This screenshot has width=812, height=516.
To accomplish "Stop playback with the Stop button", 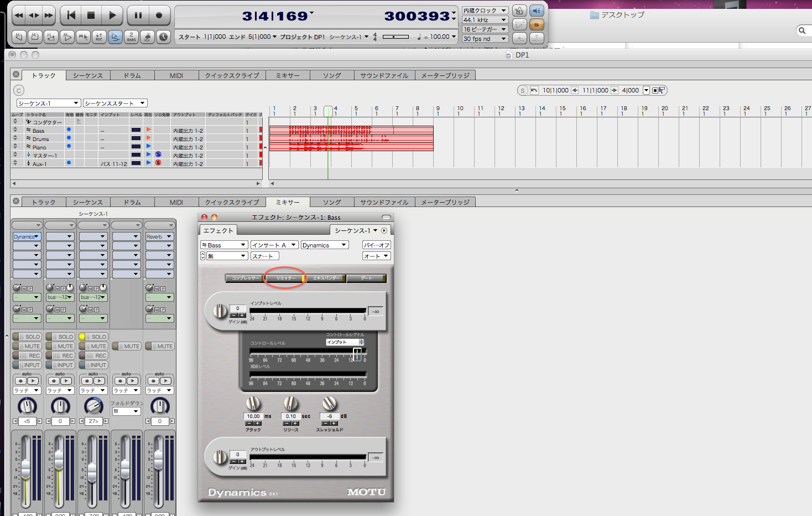I will point(91,16).
